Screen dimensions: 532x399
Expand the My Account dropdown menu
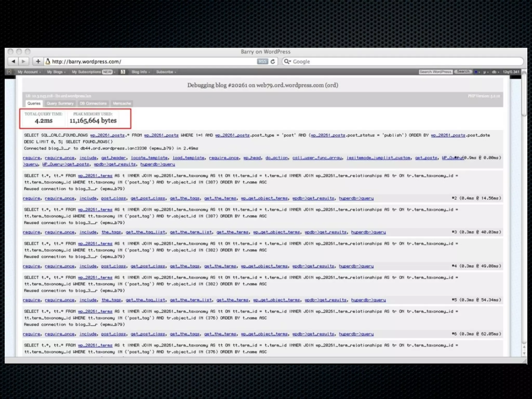(29, 72)
